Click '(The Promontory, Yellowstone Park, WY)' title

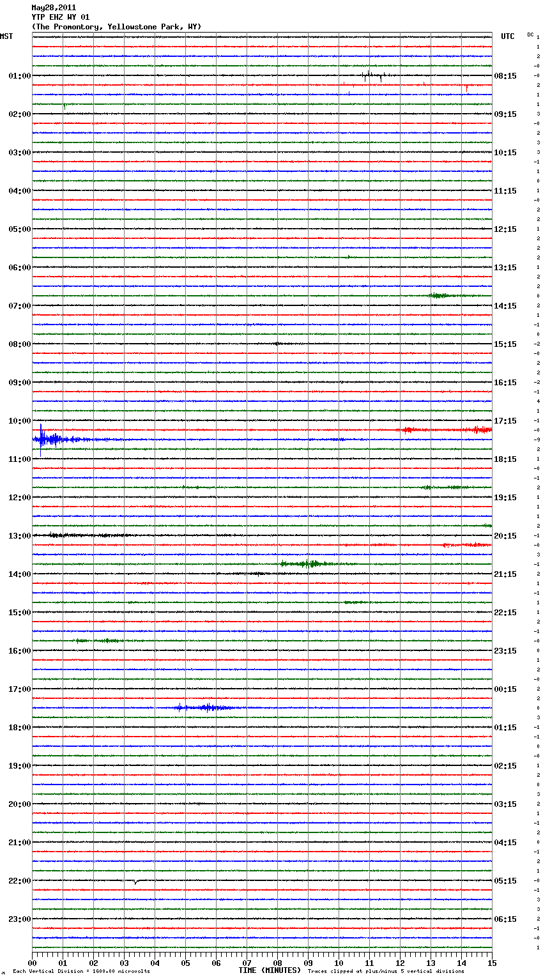(116, 27)
